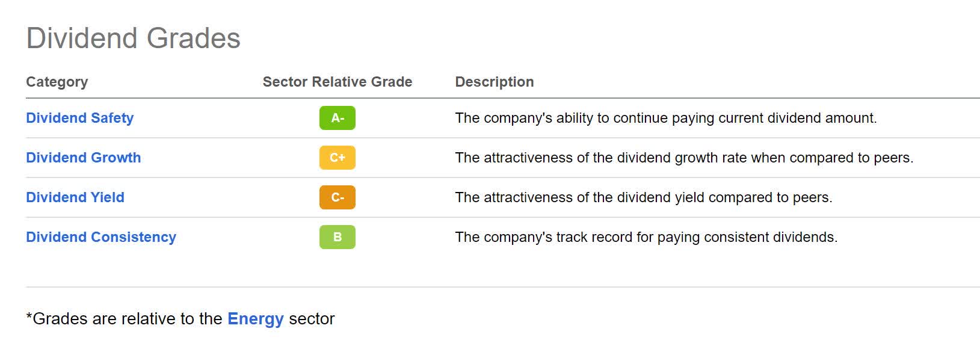Click the word 'peers' in the Dividend Growth description
Image resolution: width=980 pixels, height=346 pixels.
click(x=893, y=158)
